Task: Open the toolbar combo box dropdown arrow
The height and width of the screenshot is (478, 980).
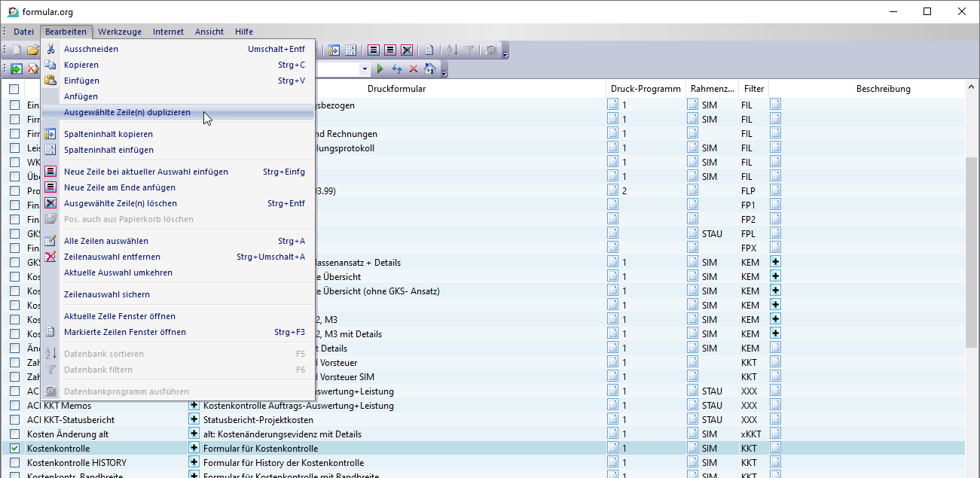Action: click(365, 69)
